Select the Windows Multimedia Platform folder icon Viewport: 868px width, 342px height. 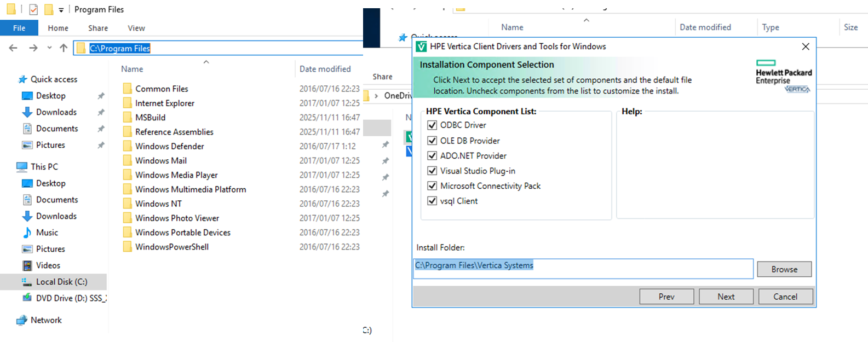pos(128,189)
